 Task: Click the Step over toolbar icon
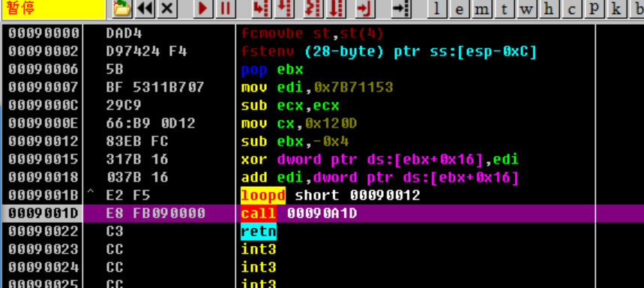284,9
